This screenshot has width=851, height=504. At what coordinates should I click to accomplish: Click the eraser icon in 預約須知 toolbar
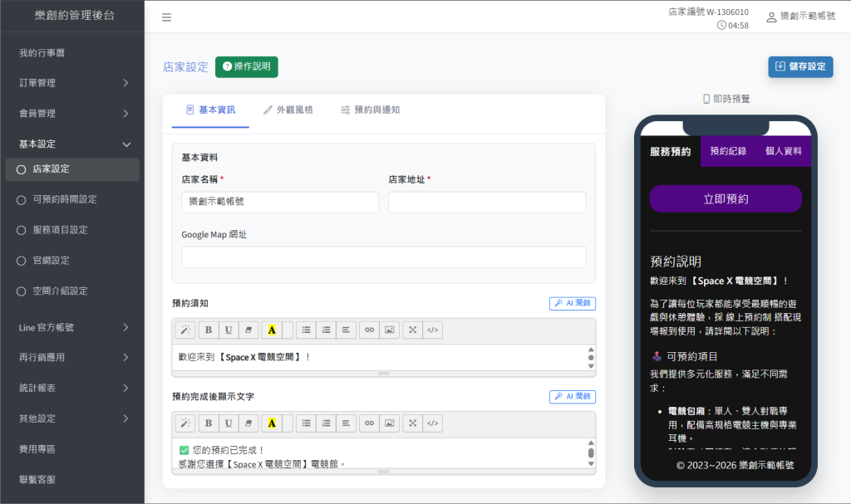point(248,330)
